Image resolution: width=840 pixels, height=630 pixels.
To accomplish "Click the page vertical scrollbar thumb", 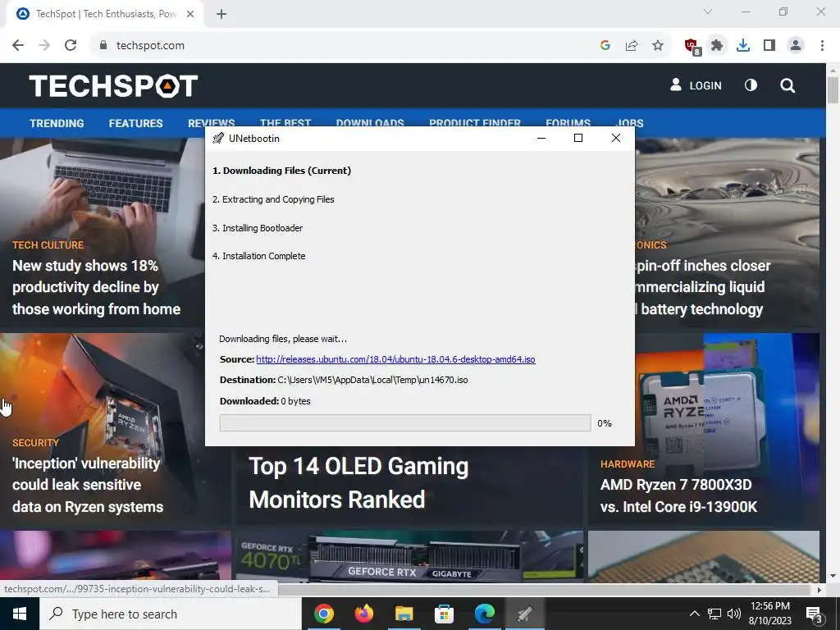I will [x=833, y=90].
